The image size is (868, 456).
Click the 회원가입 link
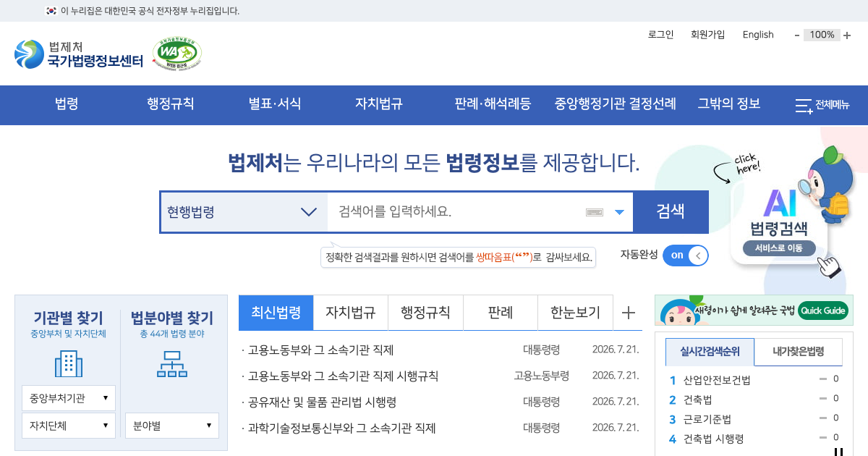pos(707,35)
